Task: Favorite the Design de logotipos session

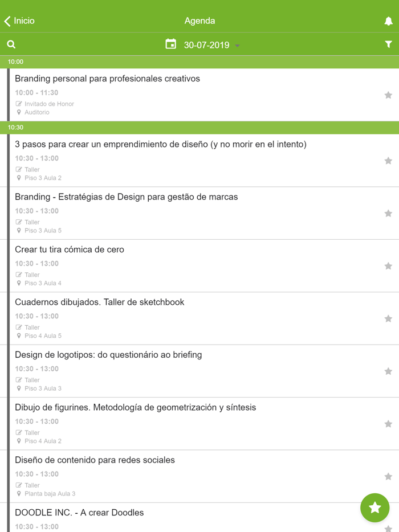Action: tap(388, 371)
